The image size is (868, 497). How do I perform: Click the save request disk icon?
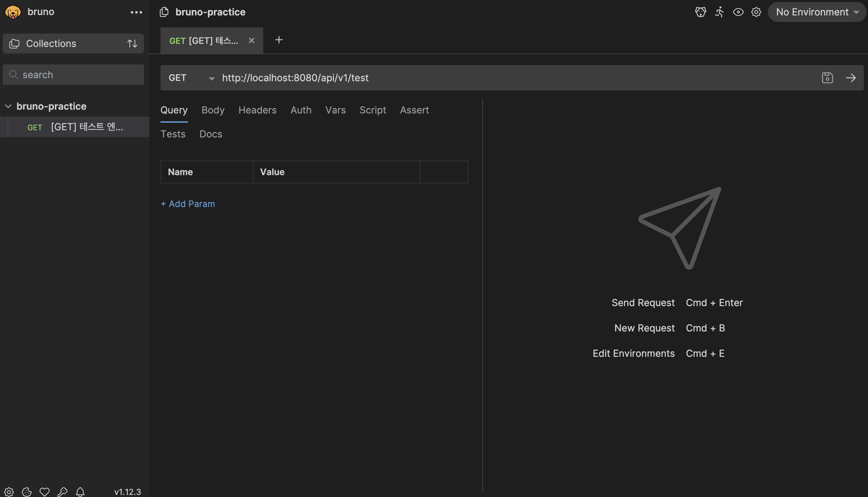[x=827, y=78]
